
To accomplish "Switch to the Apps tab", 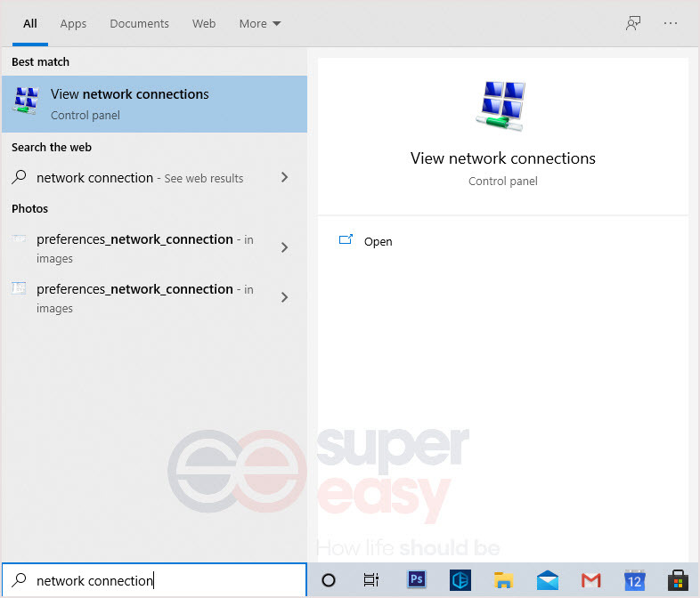I will point(73,24).
